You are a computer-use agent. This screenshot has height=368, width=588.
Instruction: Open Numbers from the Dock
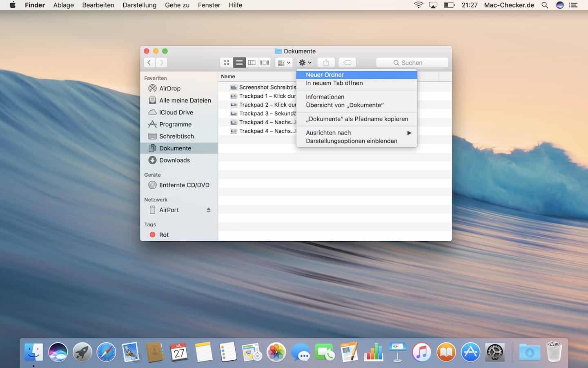tap(374, 352)
